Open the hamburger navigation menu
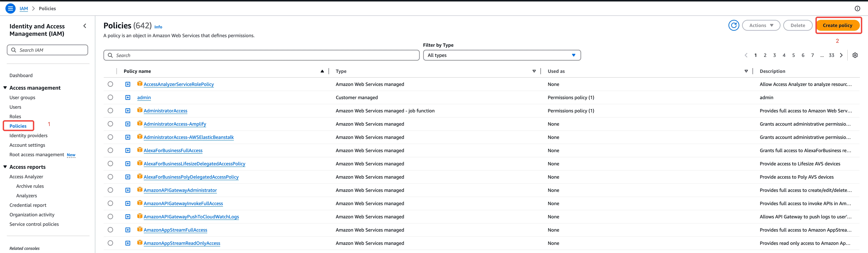This screenshot has height=253, width=868. [11, 8]
